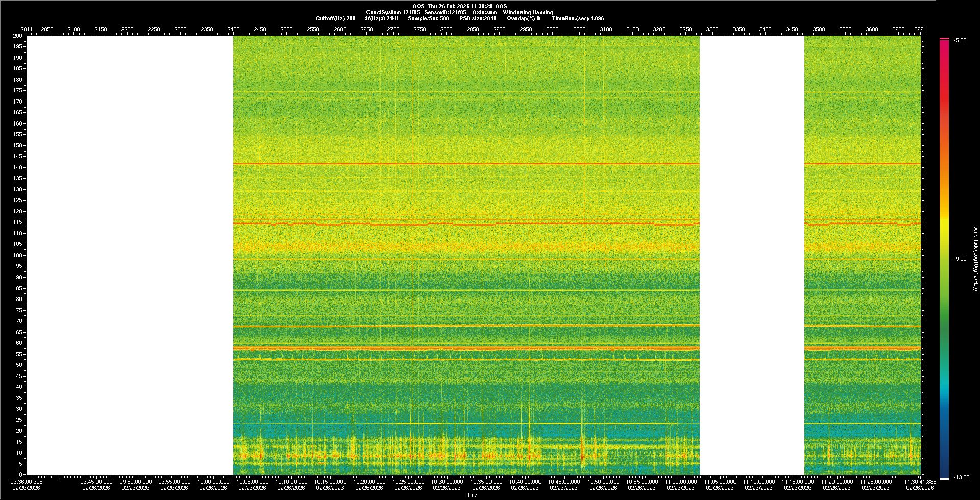Click the narrow white gap after 11:00
The width and height of the screenshot is (980, 500).
751,255
